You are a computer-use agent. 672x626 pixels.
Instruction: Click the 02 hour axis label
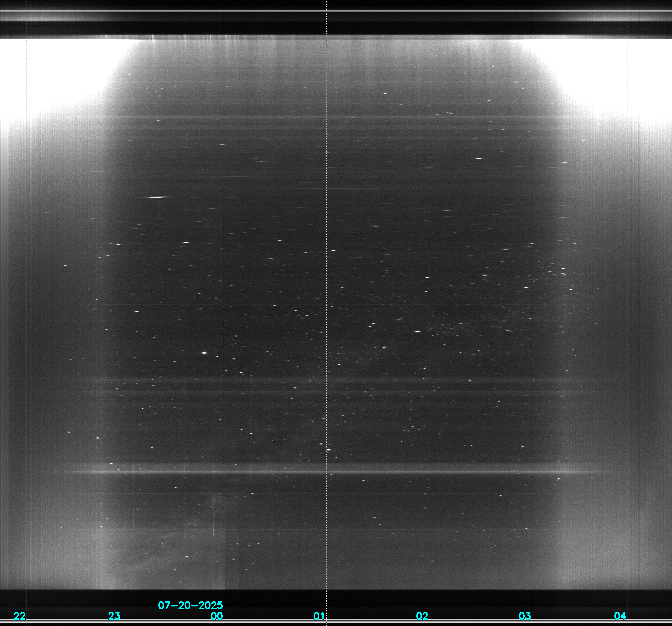tap(422, 616)
